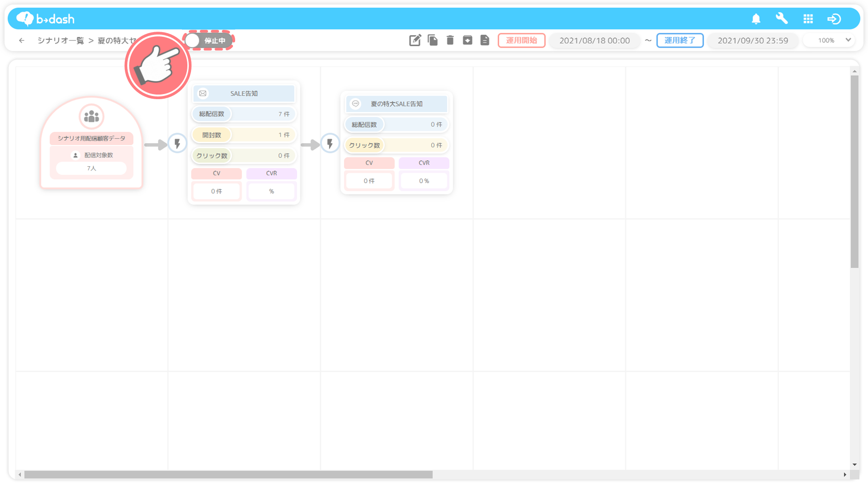Image resolution: width=868 pixels, height=488 pixels.
Task: Go back using the left arrow
Action: [x=22, y=40]
